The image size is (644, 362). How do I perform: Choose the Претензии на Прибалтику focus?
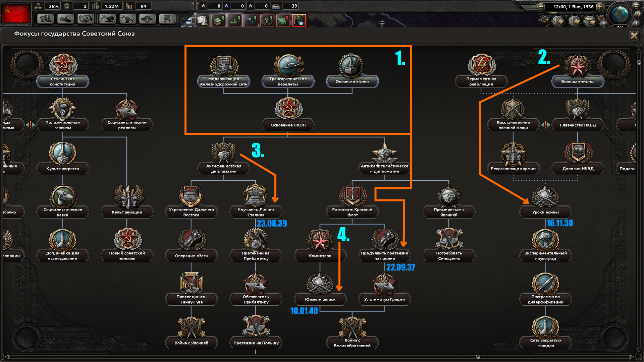point(256,245)
